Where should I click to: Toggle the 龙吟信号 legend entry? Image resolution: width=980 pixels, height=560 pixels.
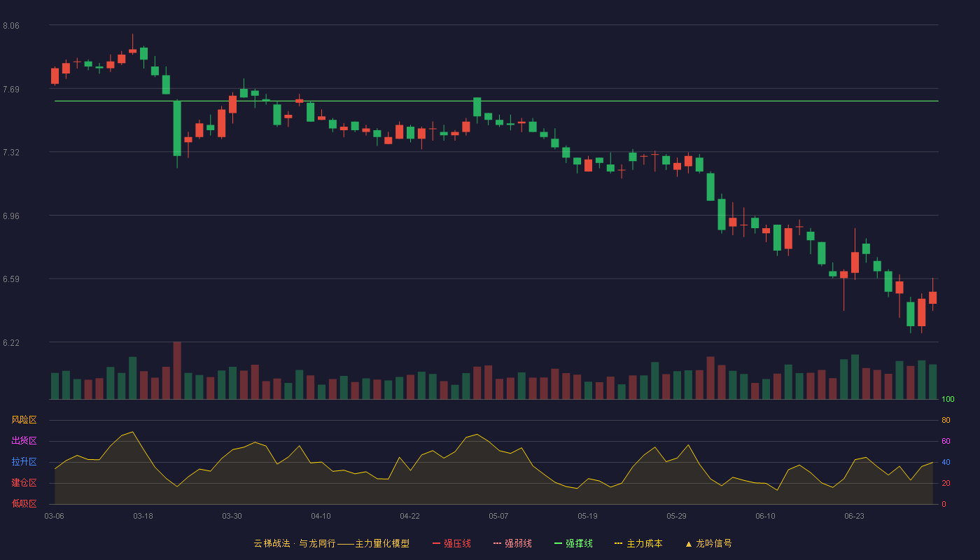708,543
